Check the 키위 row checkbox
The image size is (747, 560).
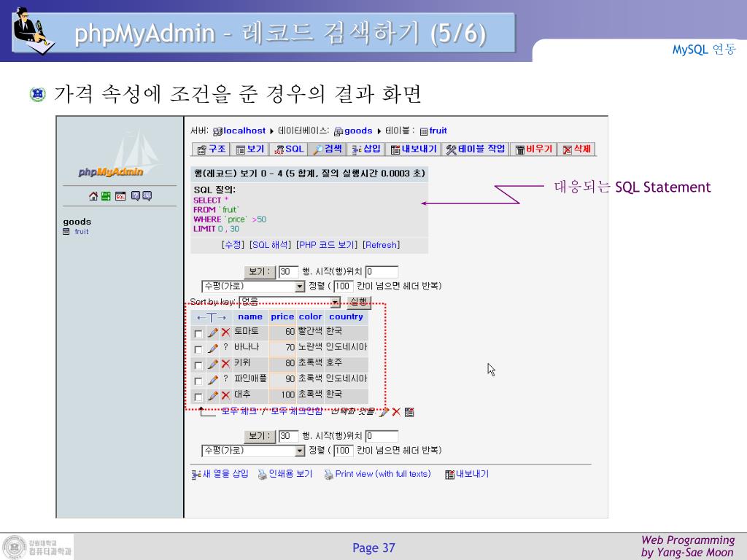tap(198, 365)
